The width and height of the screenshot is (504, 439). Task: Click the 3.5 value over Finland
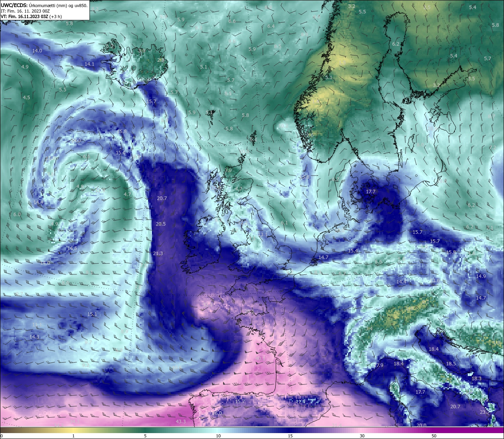(471, 79)
